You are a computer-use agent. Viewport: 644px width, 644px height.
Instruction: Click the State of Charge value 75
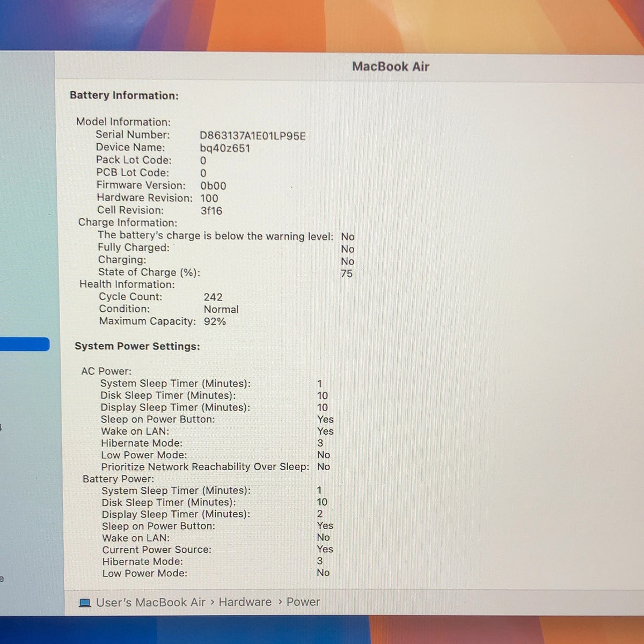pyautogui.click(x=347, y=274)
